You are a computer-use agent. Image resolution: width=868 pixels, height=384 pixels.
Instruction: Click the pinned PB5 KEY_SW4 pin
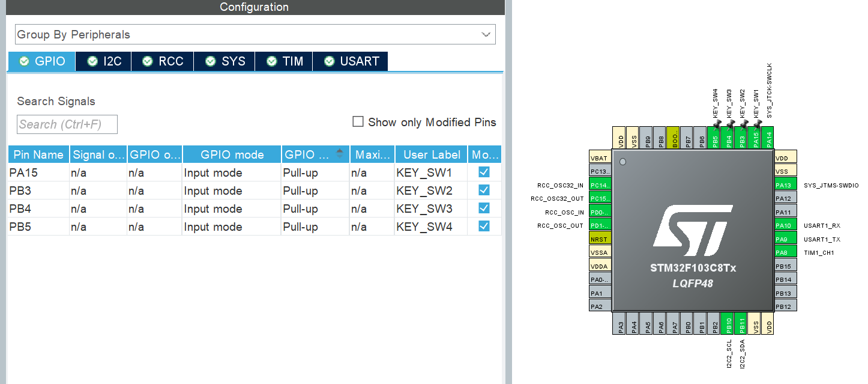point(715,138)
